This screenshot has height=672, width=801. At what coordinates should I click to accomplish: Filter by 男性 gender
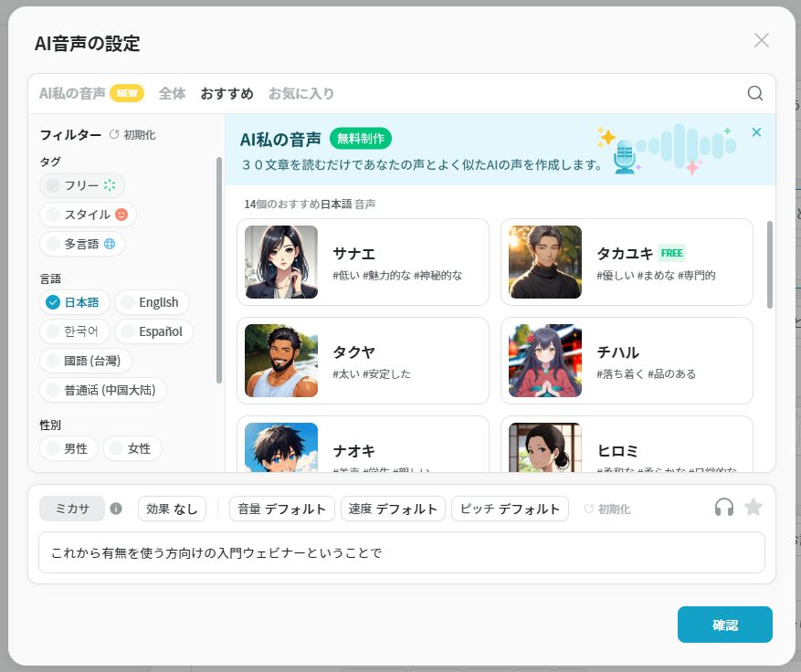pyautogui.click(x=69, y=448)
